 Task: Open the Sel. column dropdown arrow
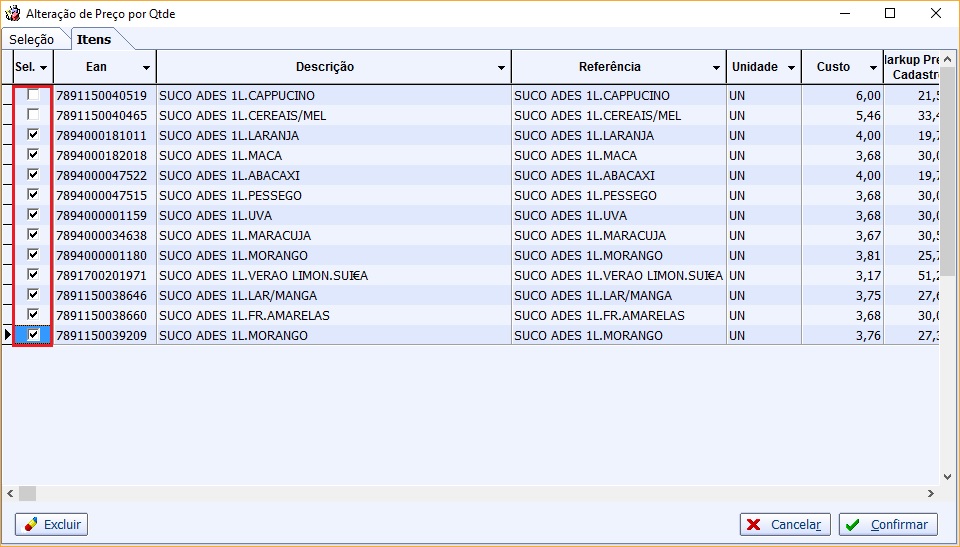coord(43,67)
